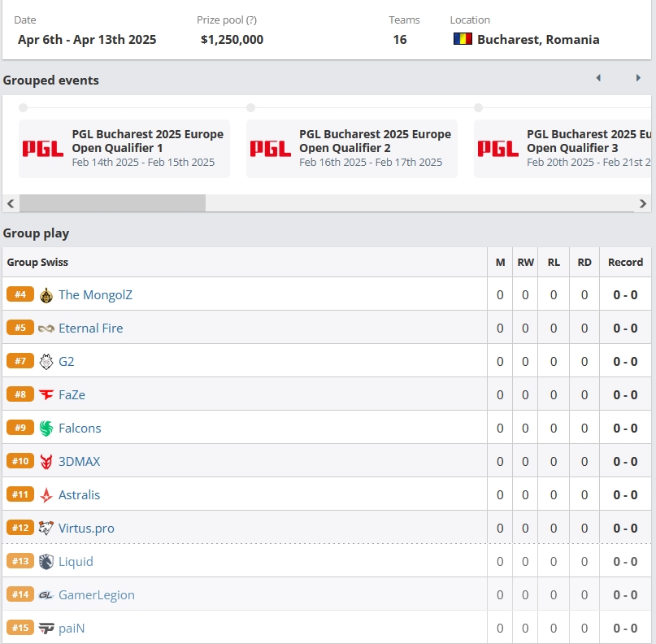
Task: Open Eternal Fire team page
Action: [x=91, y=328]
